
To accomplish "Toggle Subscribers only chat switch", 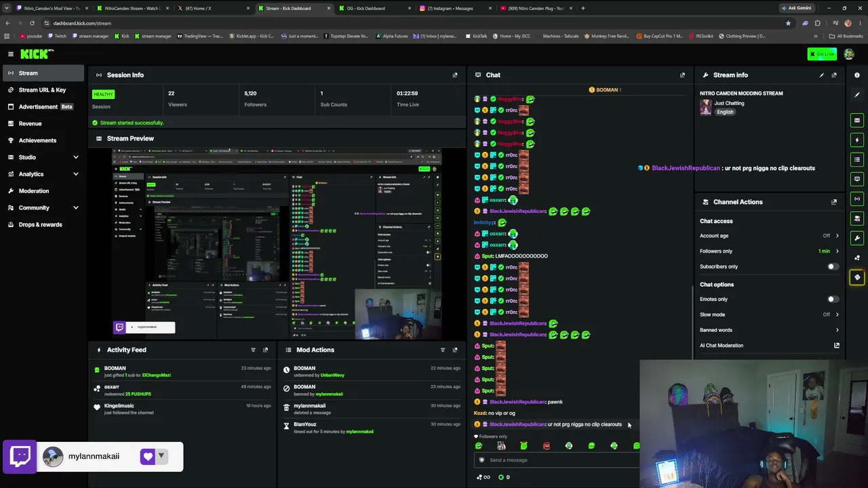I will 833,266.
